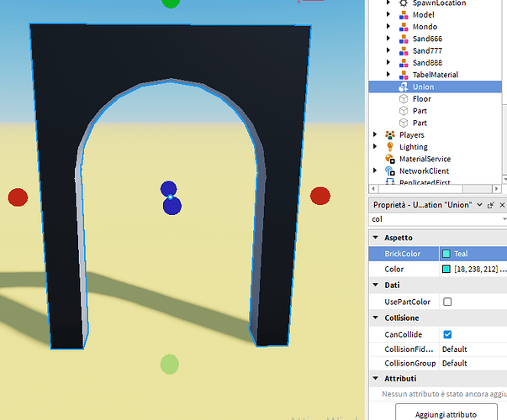This screenshot has height=420, width=507.
Task: Click the Mondo model icon
Action: (404, 27)
